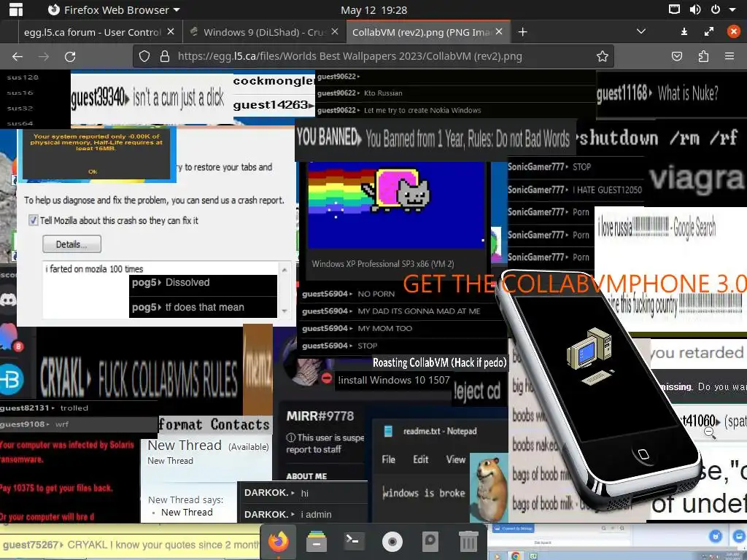Click the crash comment box scrollbar up arrow
Image resolution: width=747 pixels, height=560 pixels.
coord(285,270)
